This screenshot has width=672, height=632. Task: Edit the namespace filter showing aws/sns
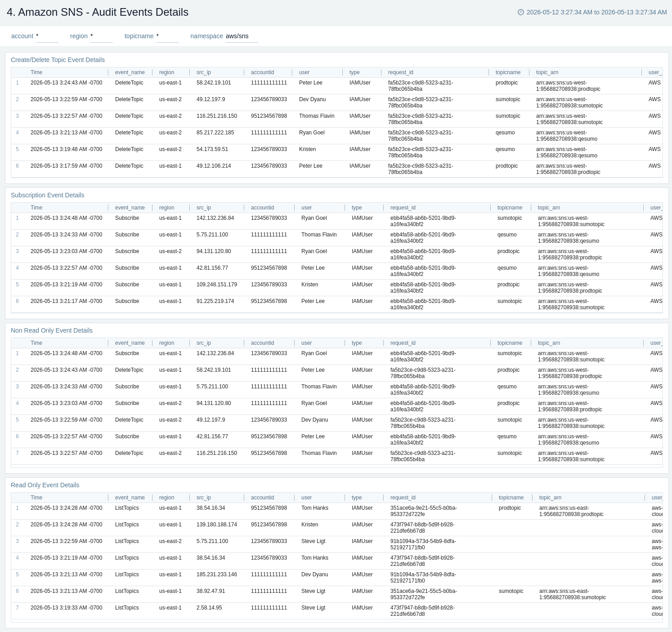(242, 36)
